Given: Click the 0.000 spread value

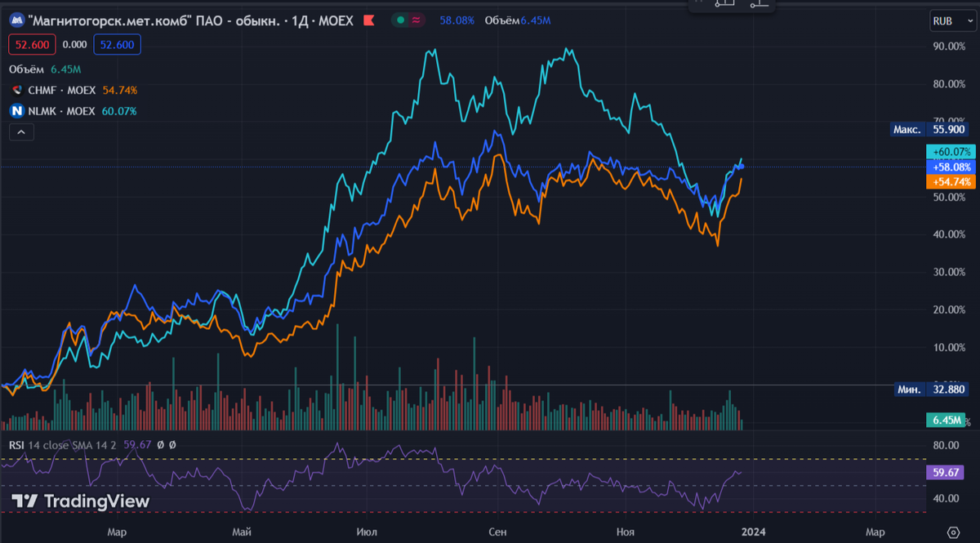Looking at the screenshot, I should coord(75,45).
